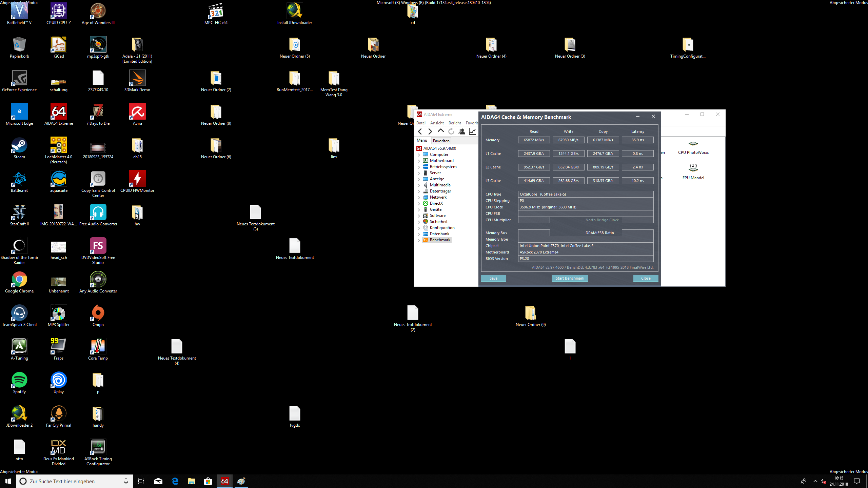Click the CPU Type field OctalCore
The width and height of the screenshot is (868, 488).
pos(586,194)
